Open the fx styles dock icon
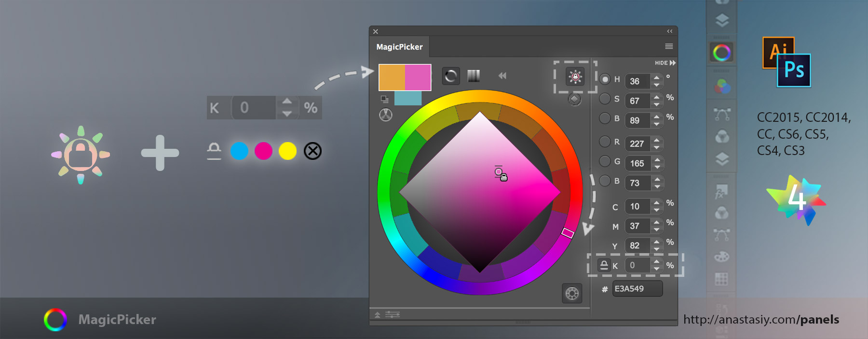This screenshot has height=339, width=868. 721,192
